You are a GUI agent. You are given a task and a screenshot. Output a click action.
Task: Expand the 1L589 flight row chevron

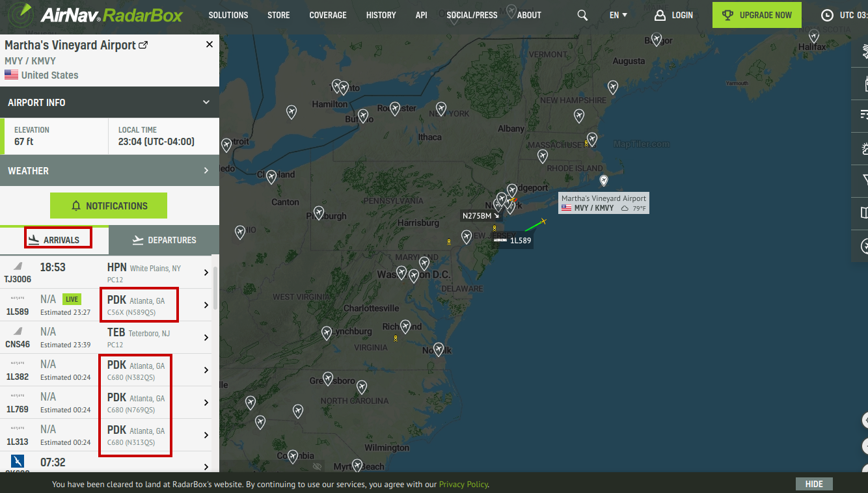pyautogui.click(x=206, y=305)
